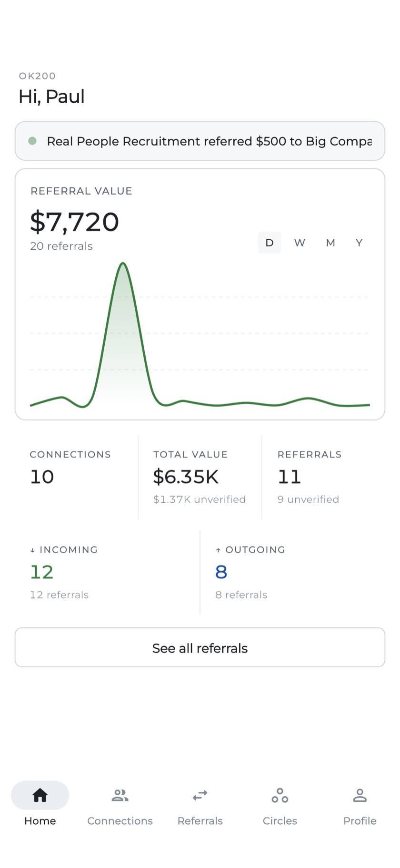The height and width of the screenshot is (868, 400).
Task: Click the 12 referrals caption under Incoming
Action: [x=60, y=595]
